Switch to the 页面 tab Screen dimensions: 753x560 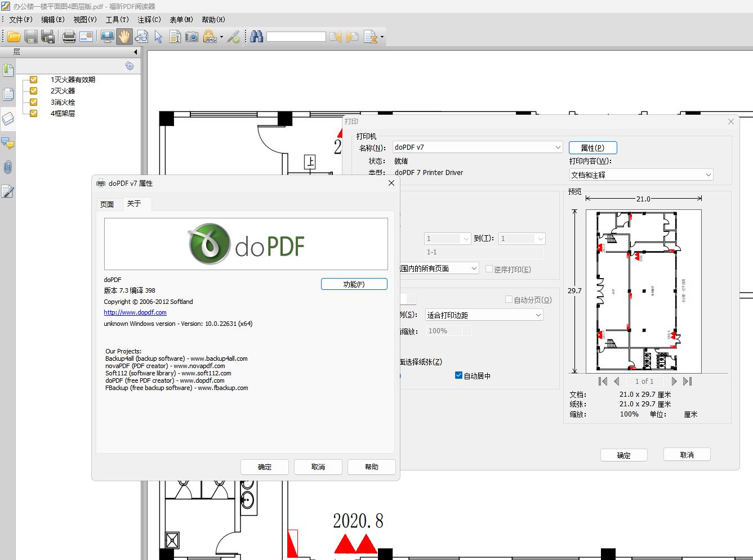point(107,204)
